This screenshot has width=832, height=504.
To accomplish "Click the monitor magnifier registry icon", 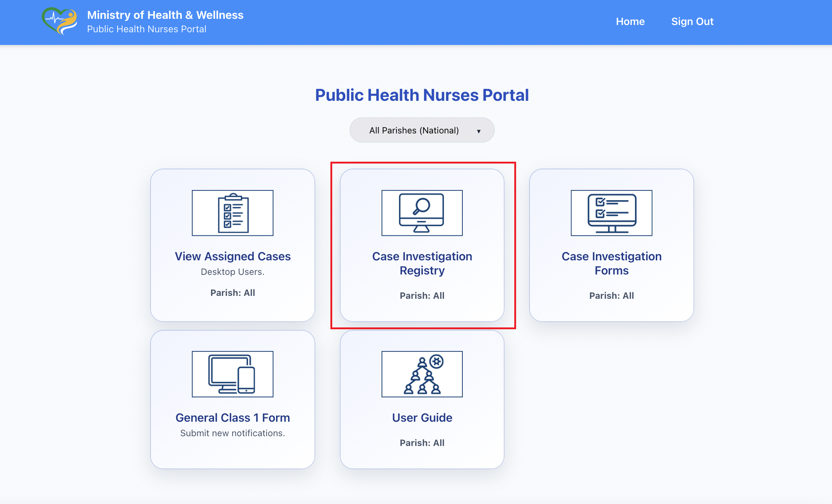I will [422, 213].
